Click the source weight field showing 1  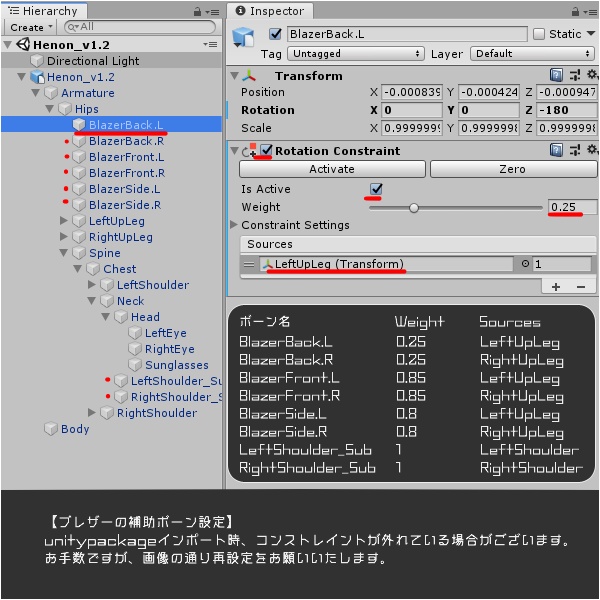[x=562, y=264]
